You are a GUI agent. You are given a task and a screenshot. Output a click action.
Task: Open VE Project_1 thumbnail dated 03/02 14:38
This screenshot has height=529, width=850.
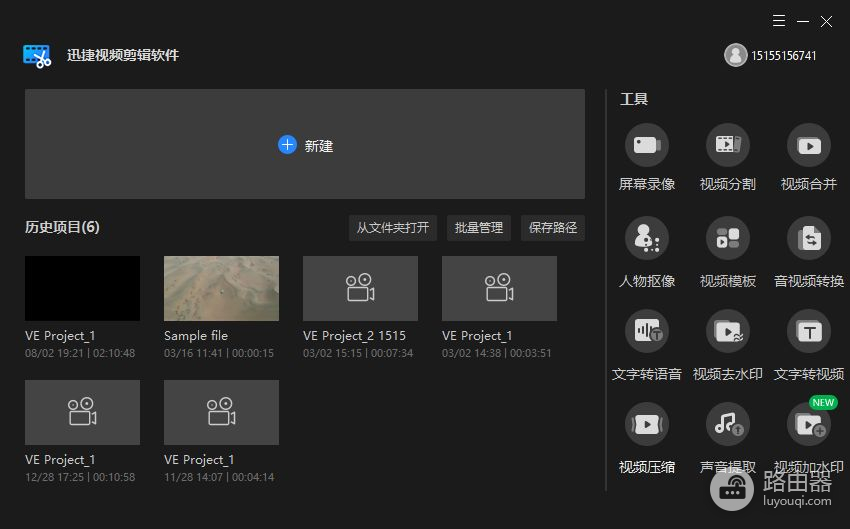pos(499,288)
